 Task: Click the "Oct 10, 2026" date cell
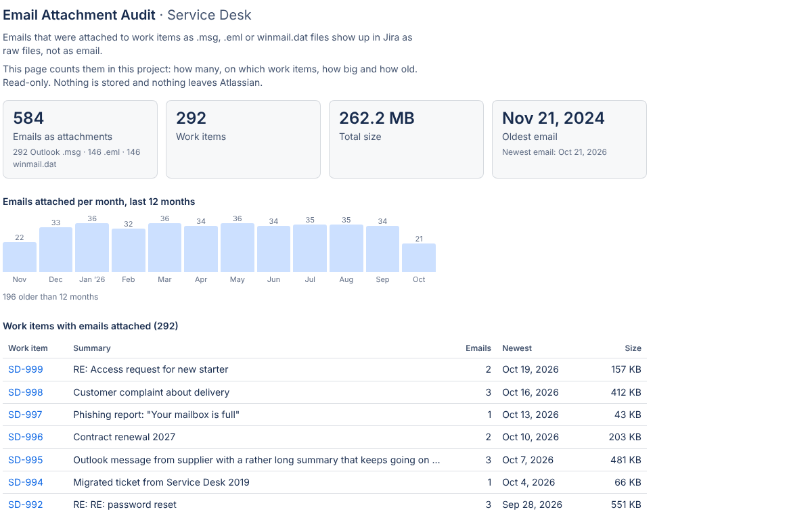[531, 437]
